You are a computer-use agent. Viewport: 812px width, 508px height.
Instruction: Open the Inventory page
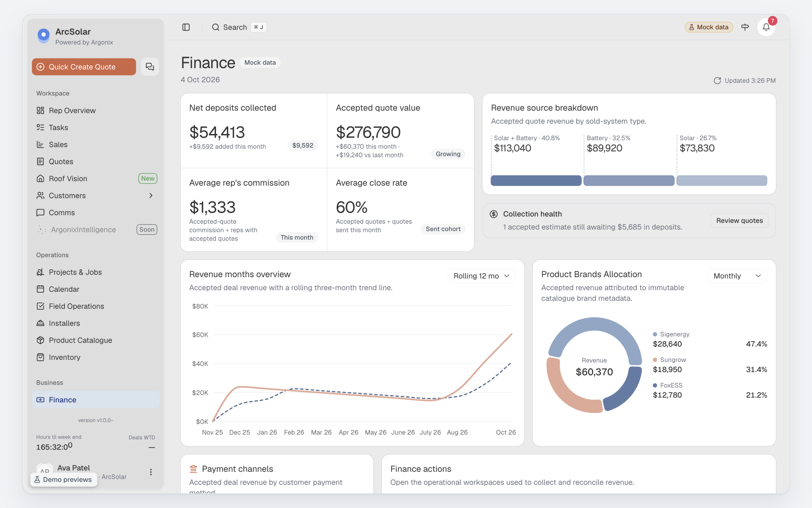(96, 357)
